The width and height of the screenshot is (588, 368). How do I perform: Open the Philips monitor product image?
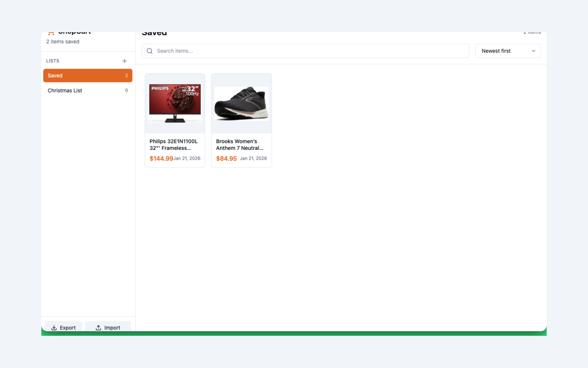tap(175, 103)
